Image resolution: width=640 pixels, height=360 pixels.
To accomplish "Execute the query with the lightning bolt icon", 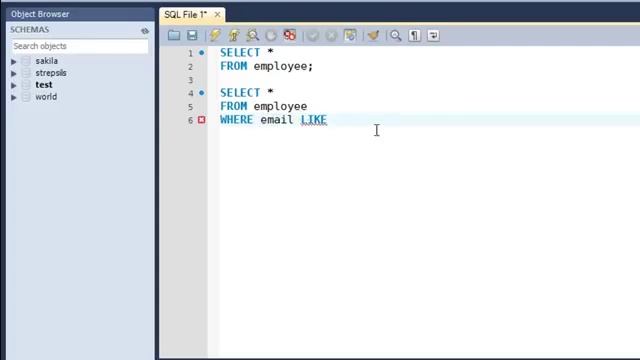I will tap(215, 36).
